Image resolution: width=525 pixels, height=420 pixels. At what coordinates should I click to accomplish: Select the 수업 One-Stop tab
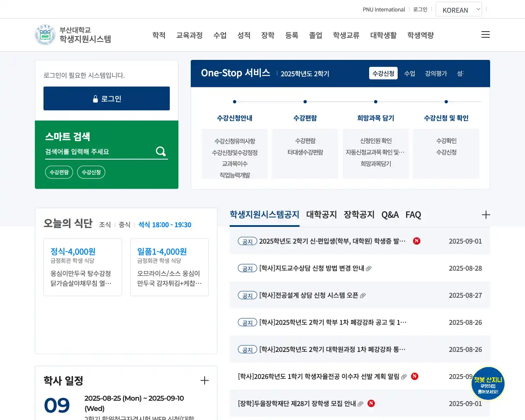(410, 73)
